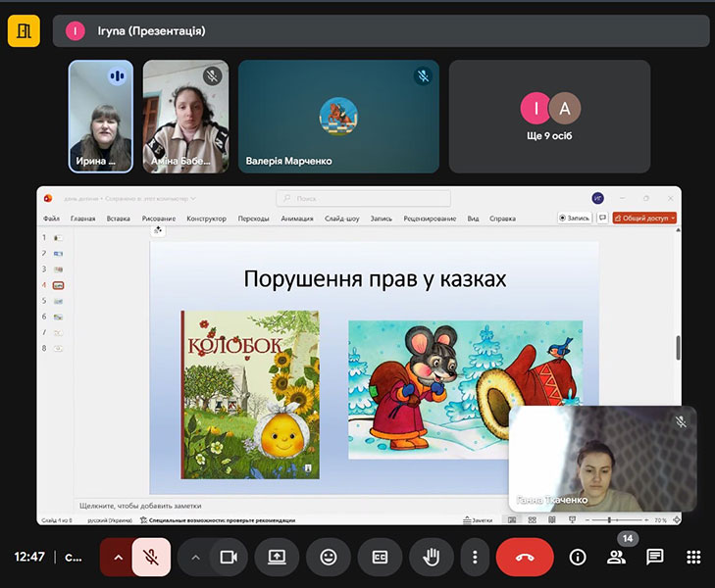The image size is (715, 588).
Task: Open the chat with everyone panel
Action: (x=655, y=557)
